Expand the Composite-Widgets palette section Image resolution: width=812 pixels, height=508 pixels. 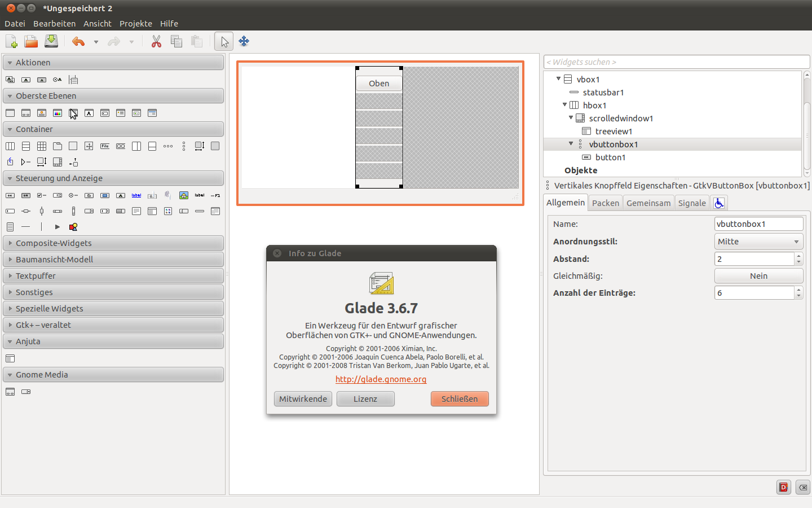[x=54, y=243]
